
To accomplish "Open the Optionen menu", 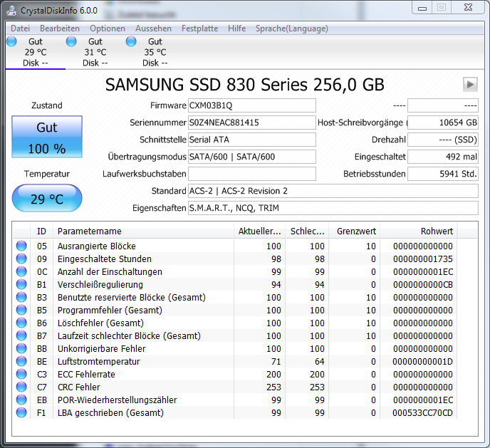I will click(x=108, y=28).
